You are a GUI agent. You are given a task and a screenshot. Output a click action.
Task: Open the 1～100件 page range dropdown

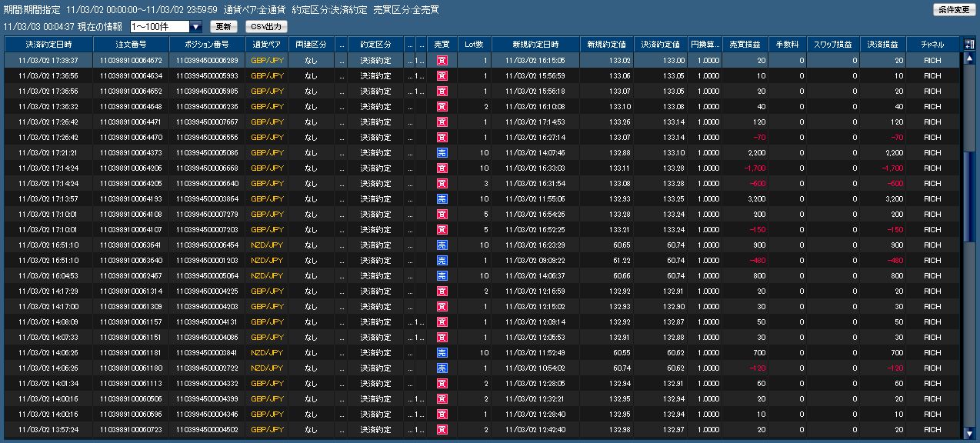(x=166, y=27)
